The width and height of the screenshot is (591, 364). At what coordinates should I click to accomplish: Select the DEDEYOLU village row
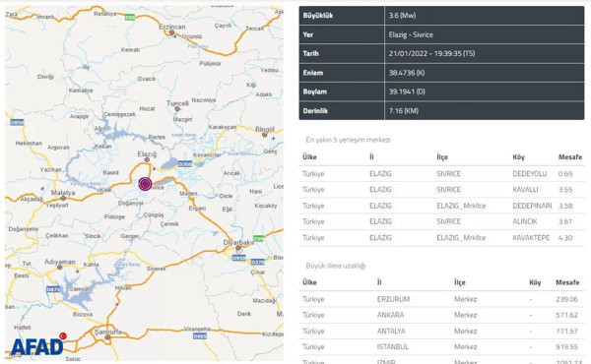441,174
